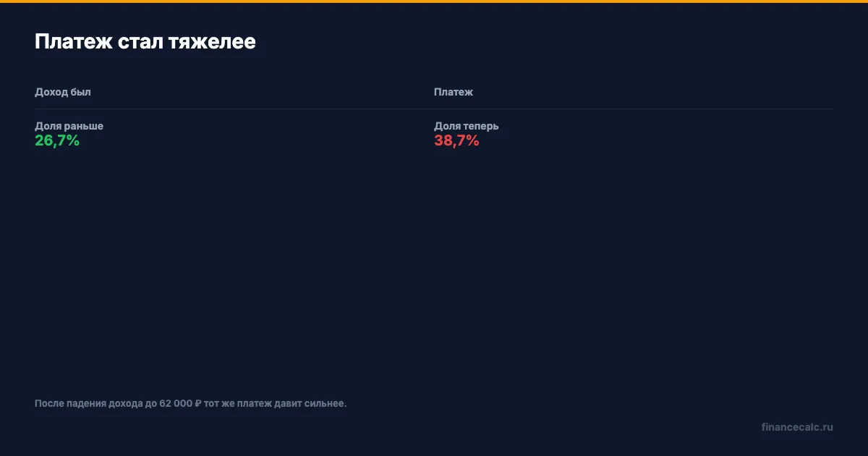Click the "62 000 ₽" amount in the footnote
This screenshot has width=868, height=456.
point(180,403)
